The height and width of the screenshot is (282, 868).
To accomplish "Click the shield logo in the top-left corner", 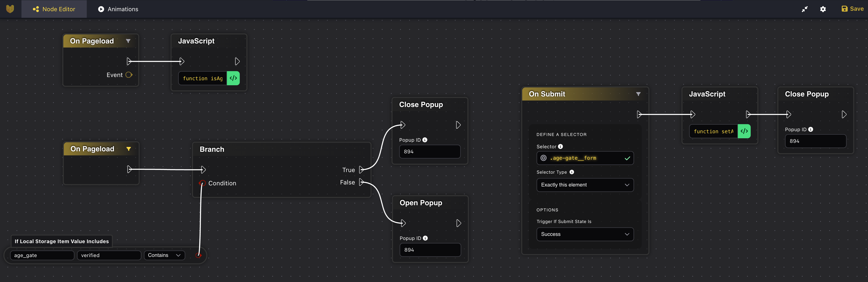I will tap(10, 9).
